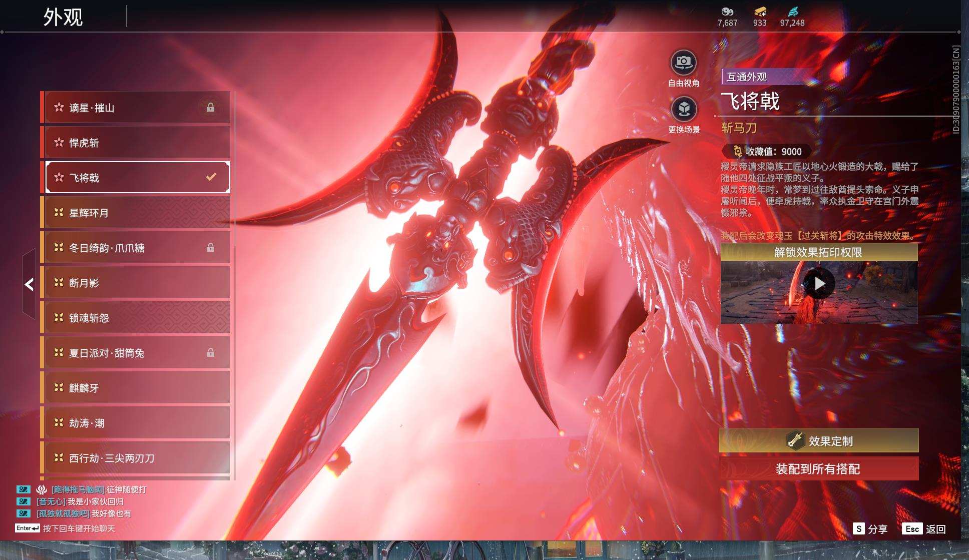Click 装配到所有搭配 to equip to all loadouts
The height and width of the screenshot is (560, 969).
tap(819, 469)
